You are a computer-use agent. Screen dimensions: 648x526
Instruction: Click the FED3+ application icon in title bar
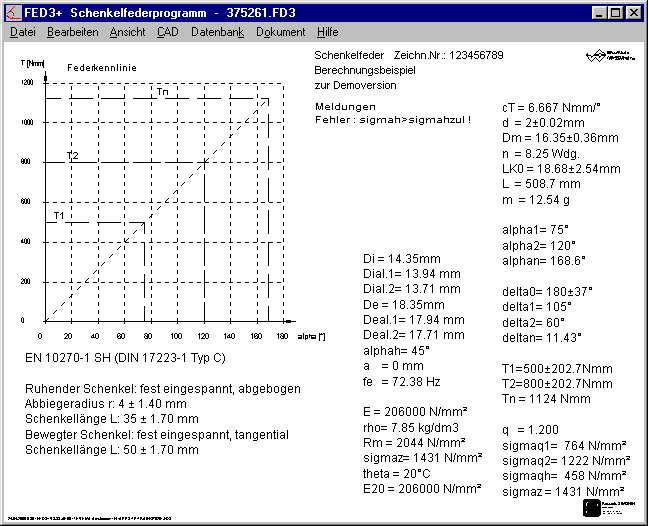coord(13,13)
